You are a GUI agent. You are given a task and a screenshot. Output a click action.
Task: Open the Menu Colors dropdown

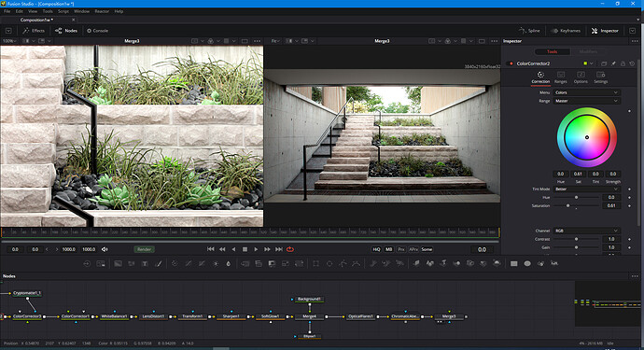586,92
